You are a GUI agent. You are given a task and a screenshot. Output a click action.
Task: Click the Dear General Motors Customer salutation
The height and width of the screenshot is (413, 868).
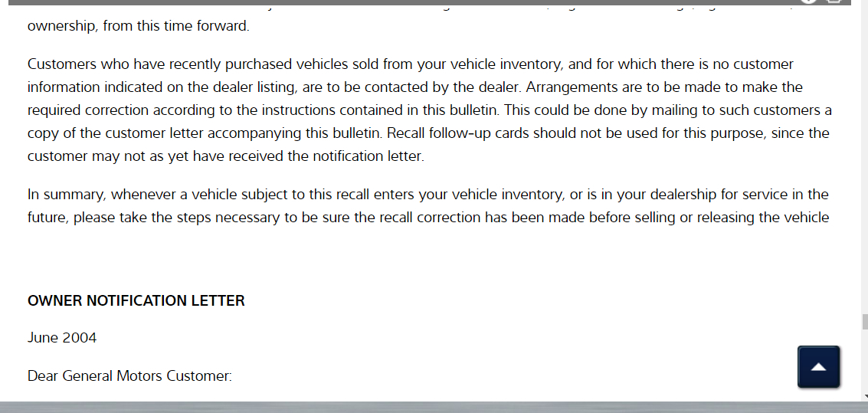click(x=129, y=376)
